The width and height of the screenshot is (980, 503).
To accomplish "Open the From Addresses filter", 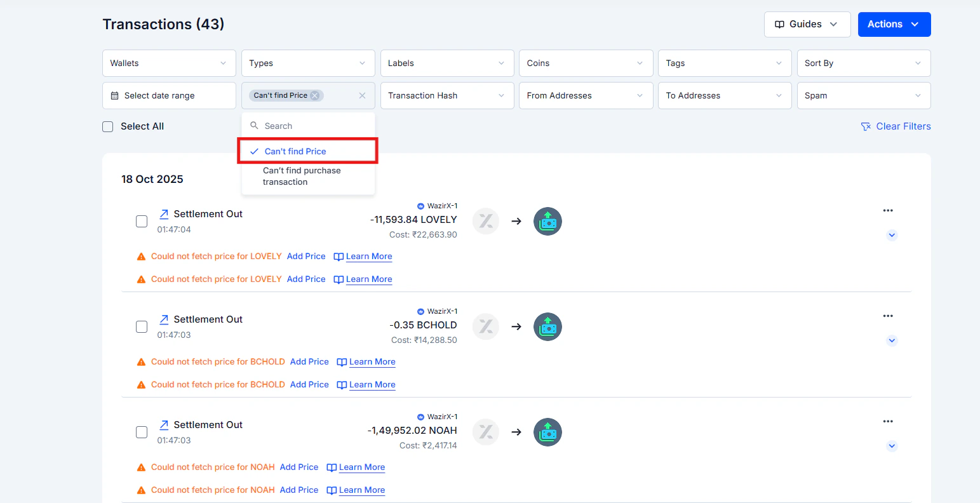I will click(x=586, y=95).
